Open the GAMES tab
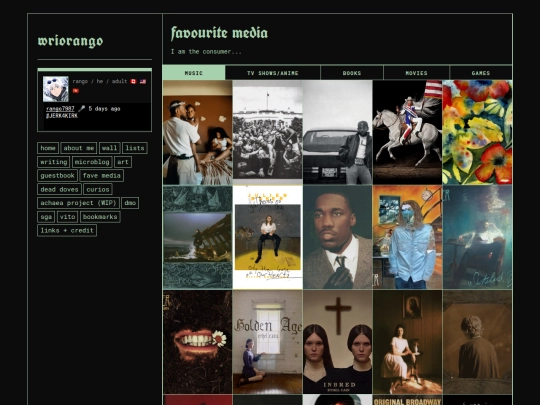 (481, 73)
